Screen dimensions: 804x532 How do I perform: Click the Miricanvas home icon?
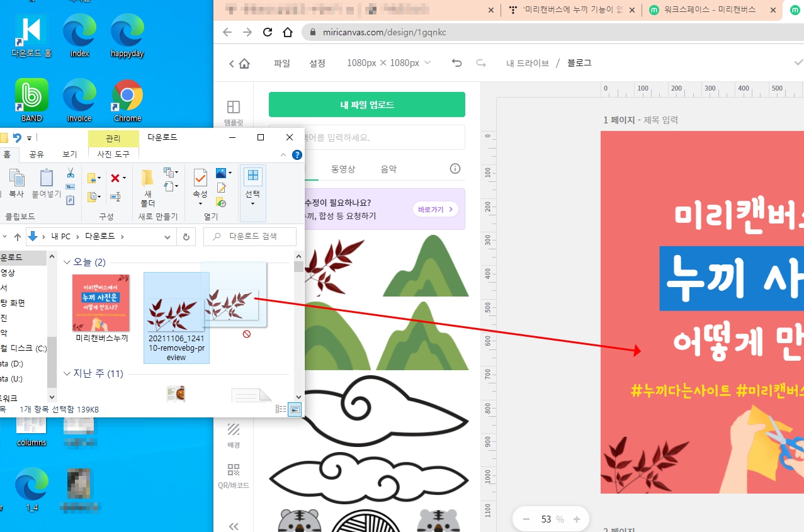[244, 63]
